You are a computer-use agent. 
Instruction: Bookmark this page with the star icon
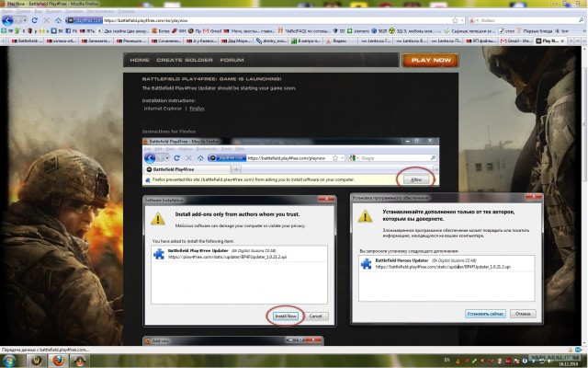[456, 20]
